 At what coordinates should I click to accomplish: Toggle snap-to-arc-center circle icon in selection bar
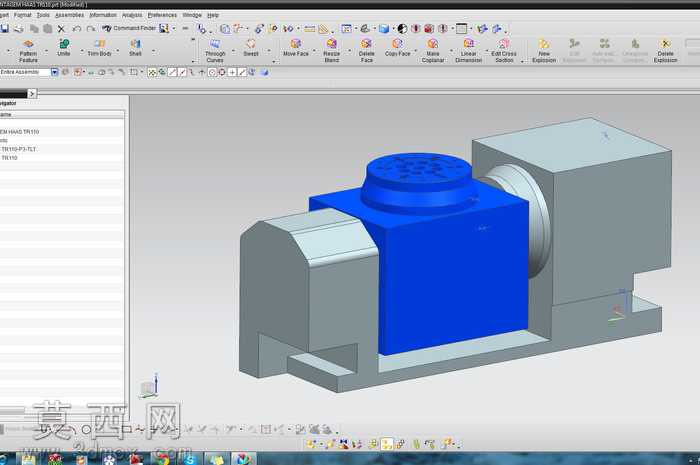click(x=212, y=72)
